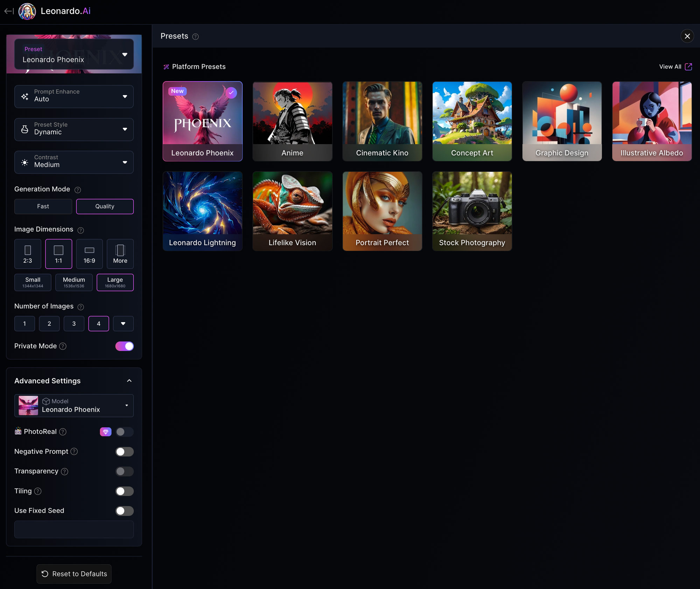Select the 16:9 aspect ratio
This screenshot has width=700, height=589.
coord(89,254)
